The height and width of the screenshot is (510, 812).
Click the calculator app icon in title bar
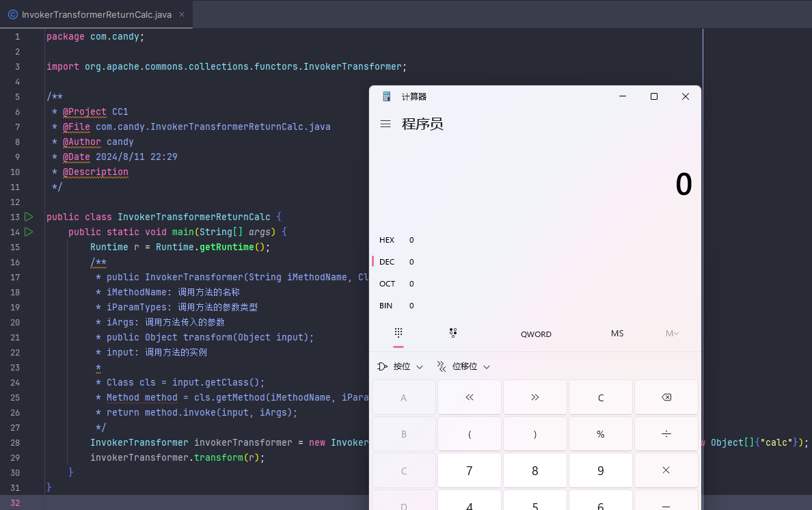point(386,96)
